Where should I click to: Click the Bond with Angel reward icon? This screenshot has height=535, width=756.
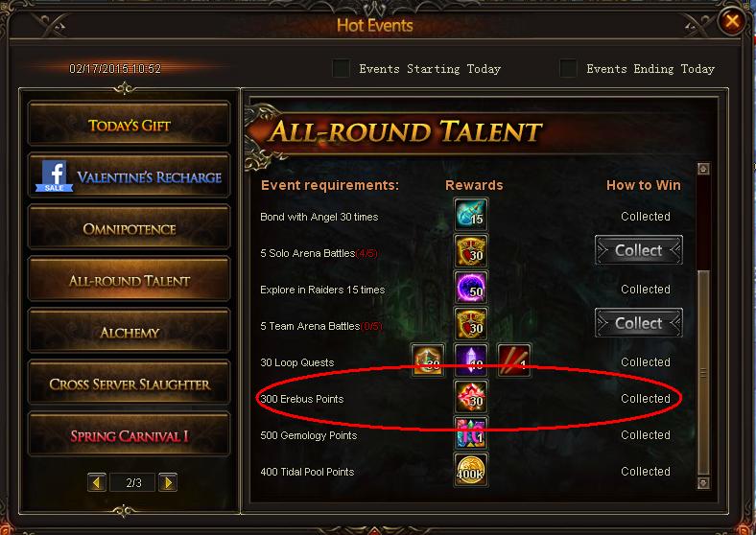pos(470,215)
